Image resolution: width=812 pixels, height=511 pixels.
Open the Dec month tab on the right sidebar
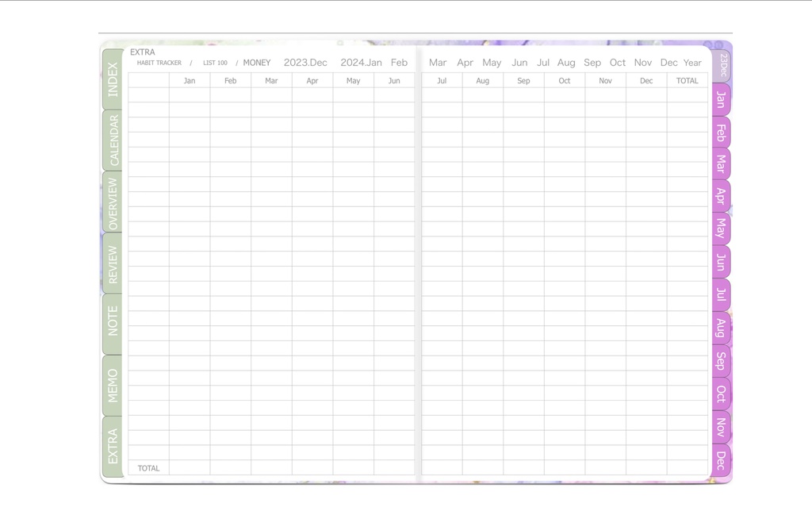pos(718,459)
